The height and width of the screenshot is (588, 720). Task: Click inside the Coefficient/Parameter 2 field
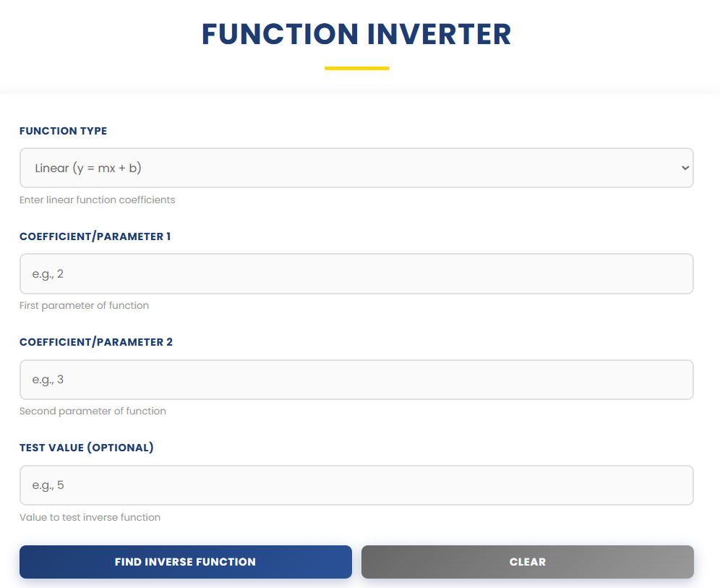[x=356, y=379]
